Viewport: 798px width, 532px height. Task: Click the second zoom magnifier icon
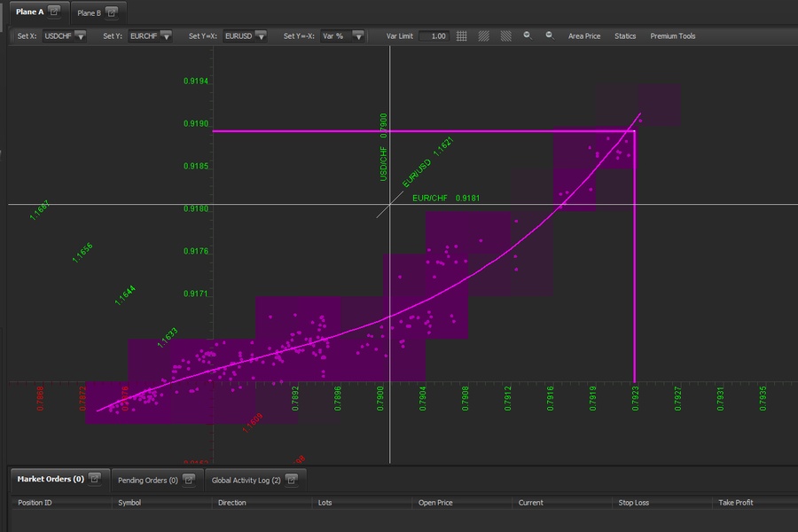pyautogui.click(x=550, y=35)
